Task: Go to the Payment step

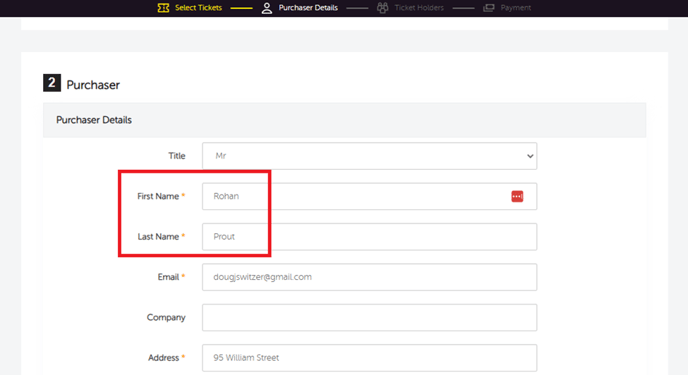Action: [x=516, y=8]
